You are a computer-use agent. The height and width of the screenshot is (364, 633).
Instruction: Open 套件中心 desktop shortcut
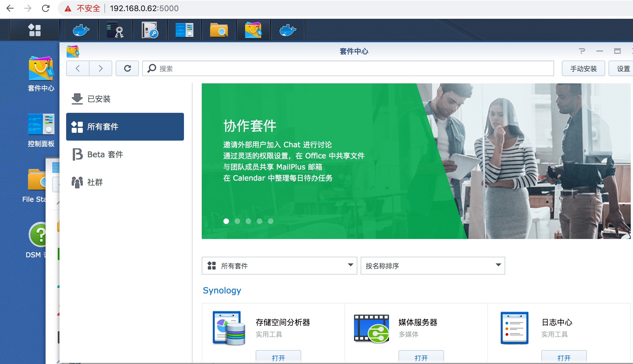[x=41, y=74]
